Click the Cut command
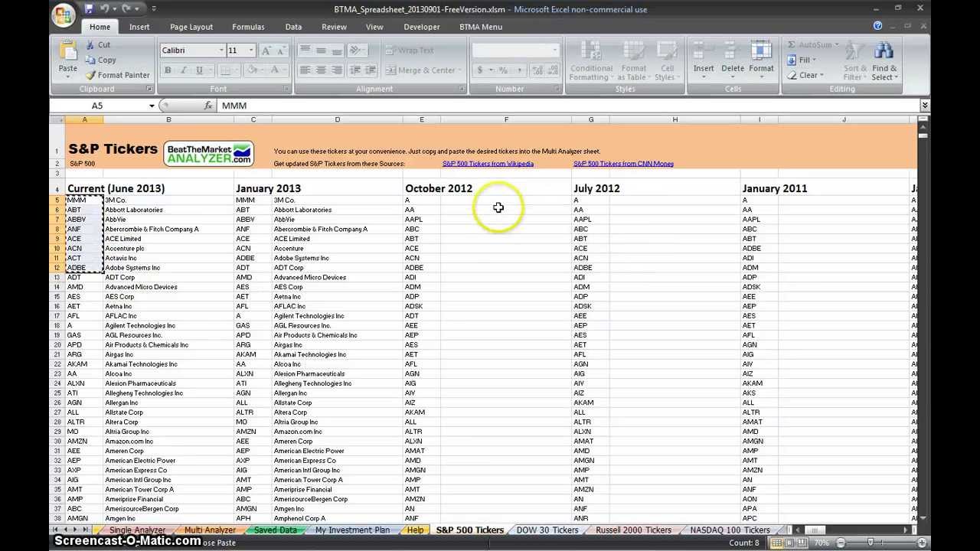Image resolution: width=980 pixels, height=551 pixels. [x=98, y=45]
